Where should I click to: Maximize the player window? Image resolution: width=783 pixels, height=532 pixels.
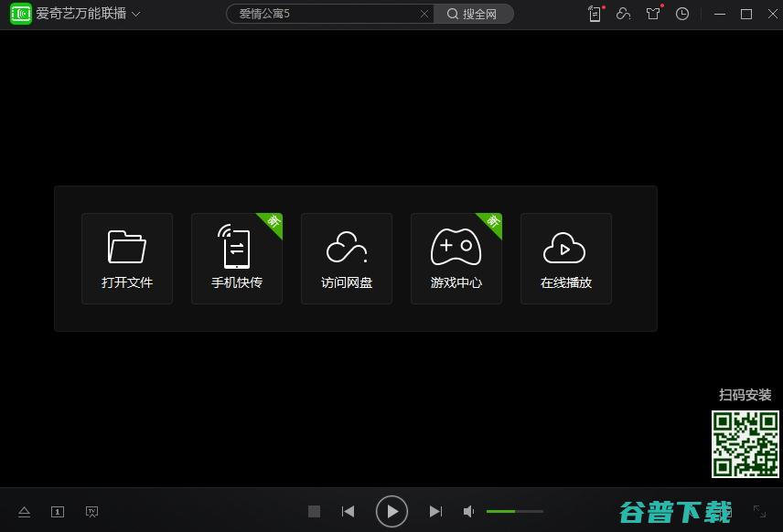[x=746, y=14]
